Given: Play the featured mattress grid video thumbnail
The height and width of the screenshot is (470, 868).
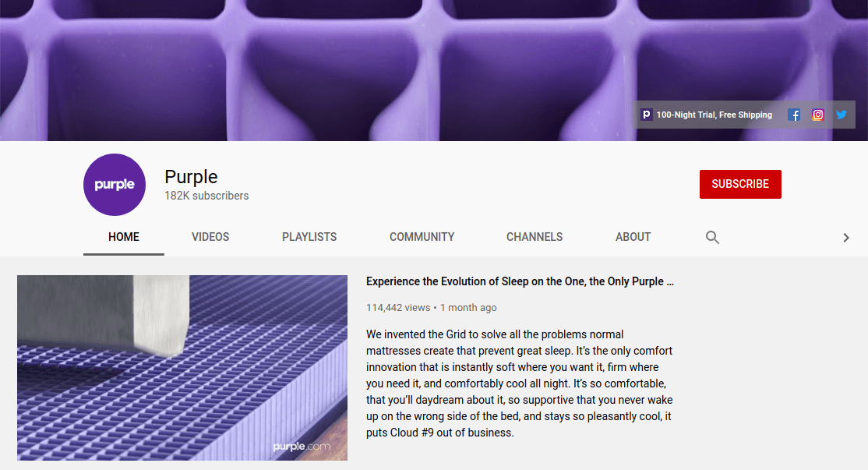Looking at the screenshot, I should tap(182, 368).
